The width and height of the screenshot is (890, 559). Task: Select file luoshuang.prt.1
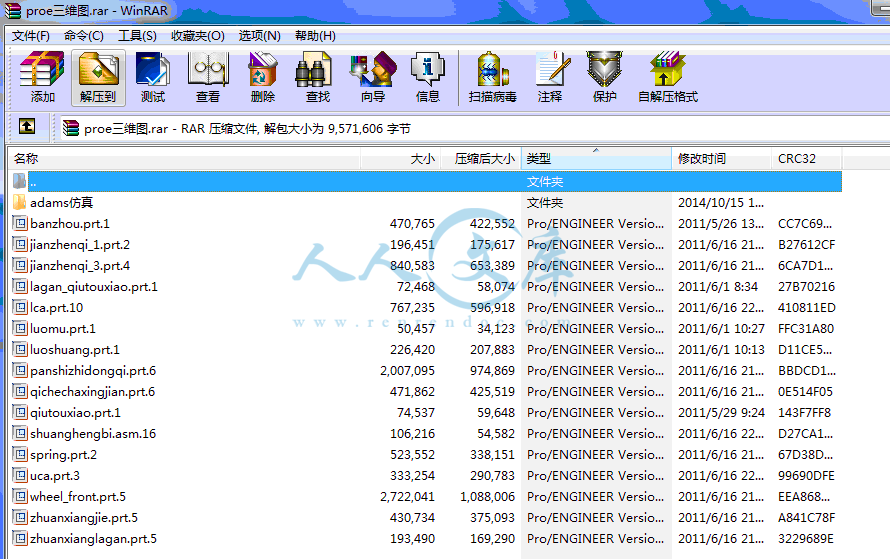pyautogui.click(x=75, y=349)
